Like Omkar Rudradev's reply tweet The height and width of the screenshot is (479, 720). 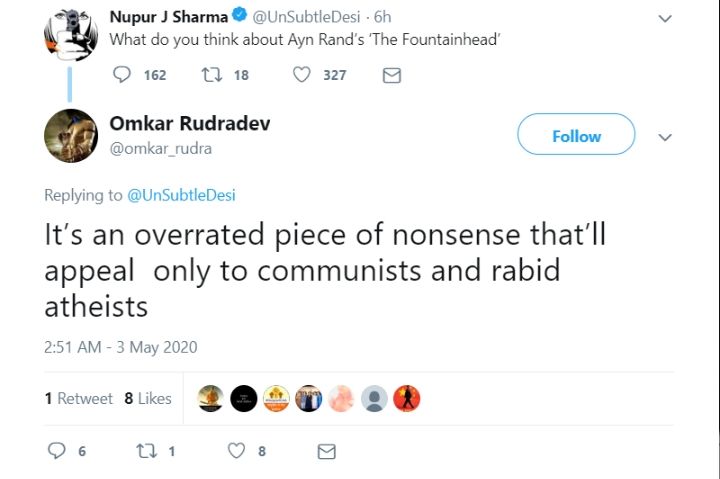(x=237, y=451)
